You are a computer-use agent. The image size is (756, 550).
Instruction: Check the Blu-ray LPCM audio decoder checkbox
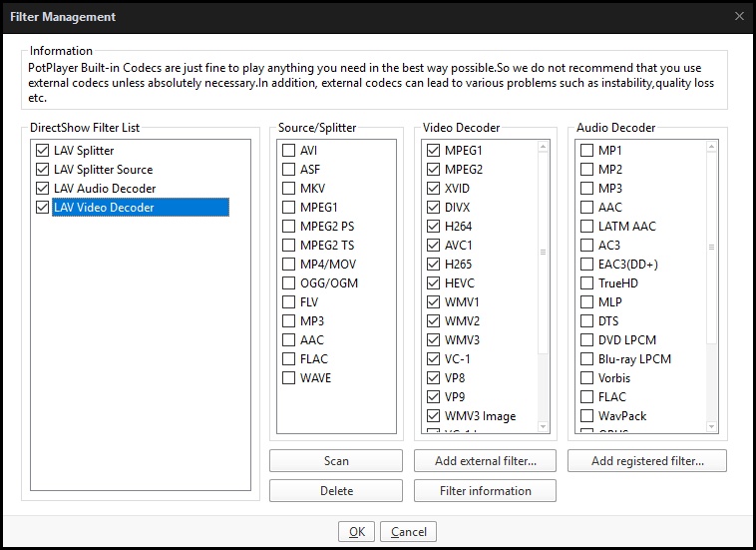click(x=586, y=359)
